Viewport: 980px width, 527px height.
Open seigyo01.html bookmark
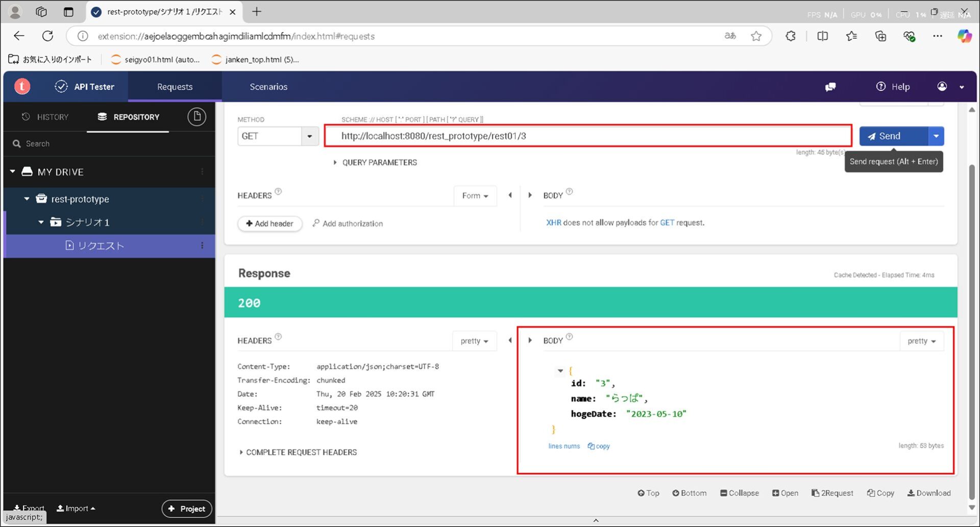pyautogui.click(x=156, y=60)
